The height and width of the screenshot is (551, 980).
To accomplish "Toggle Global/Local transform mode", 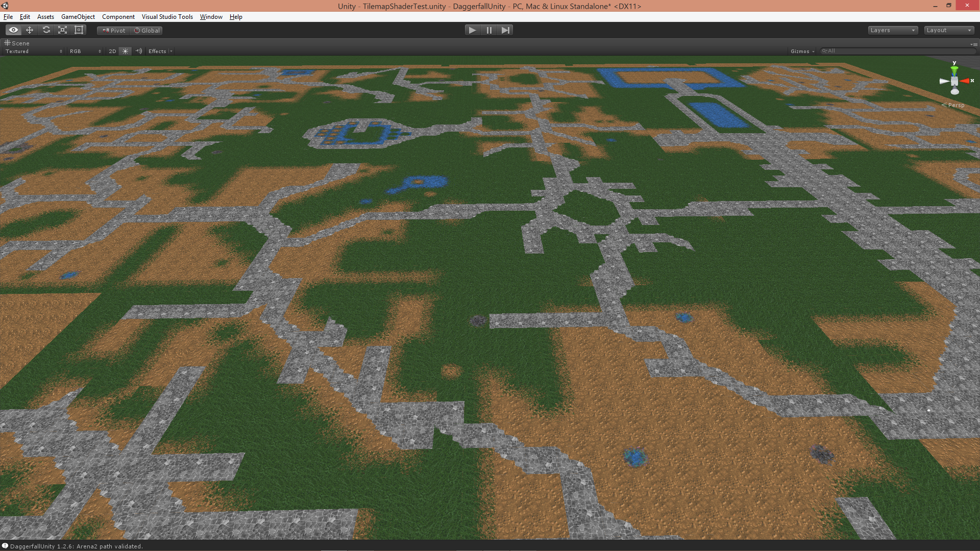I will tap(148, 30).
